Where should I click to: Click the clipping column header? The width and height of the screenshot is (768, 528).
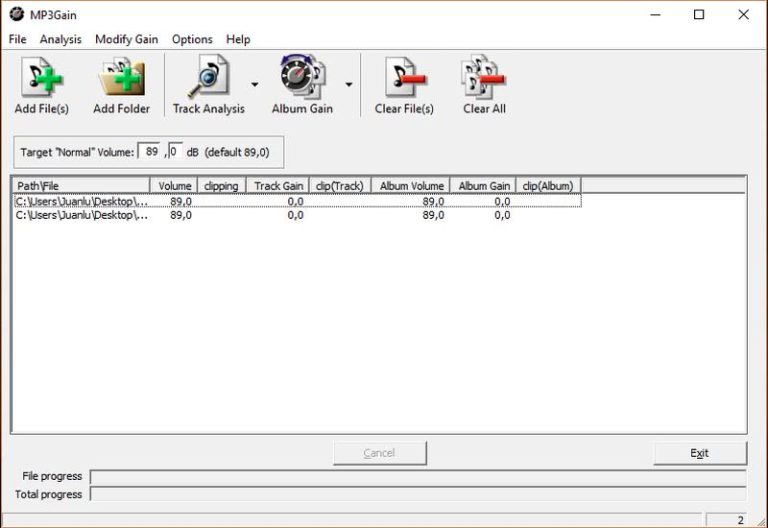[222, 186]
